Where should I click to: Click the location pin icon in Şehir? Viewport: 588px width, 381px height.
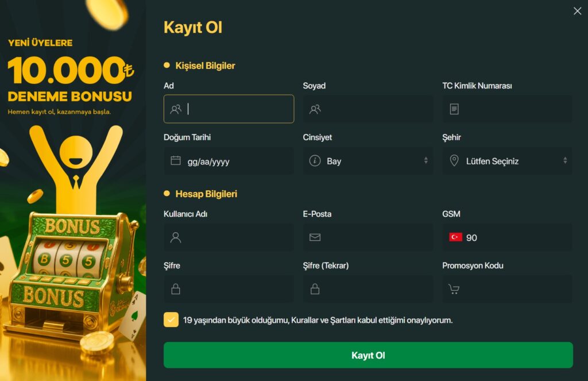454,161
